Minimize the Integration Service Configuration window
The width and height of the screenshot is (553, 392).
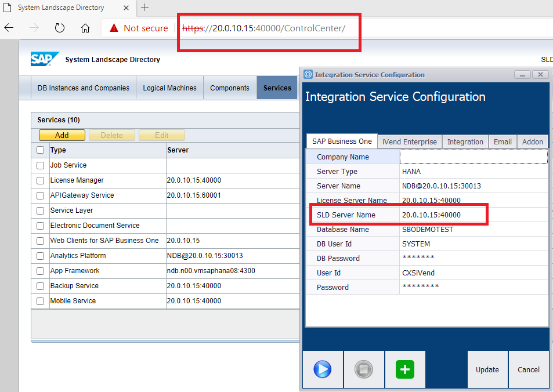click(522, 74)
